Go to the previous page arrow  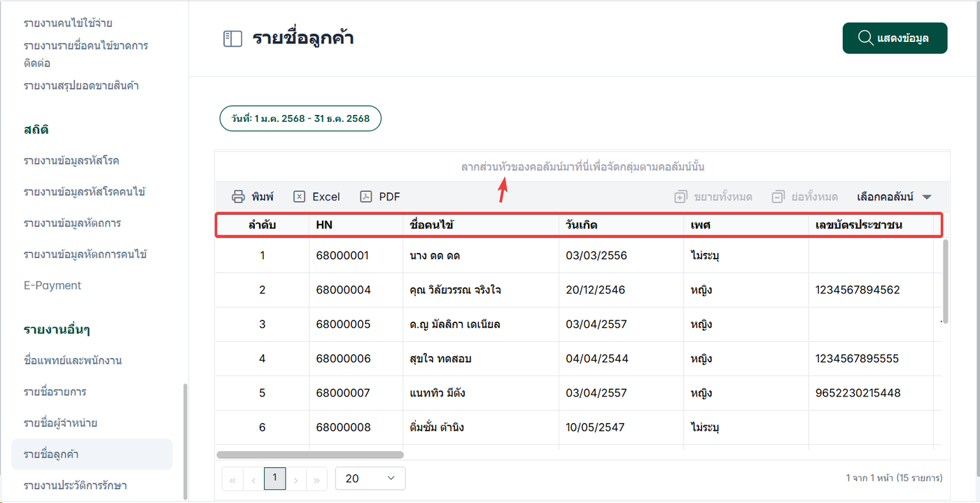click(x=253, y=479)
